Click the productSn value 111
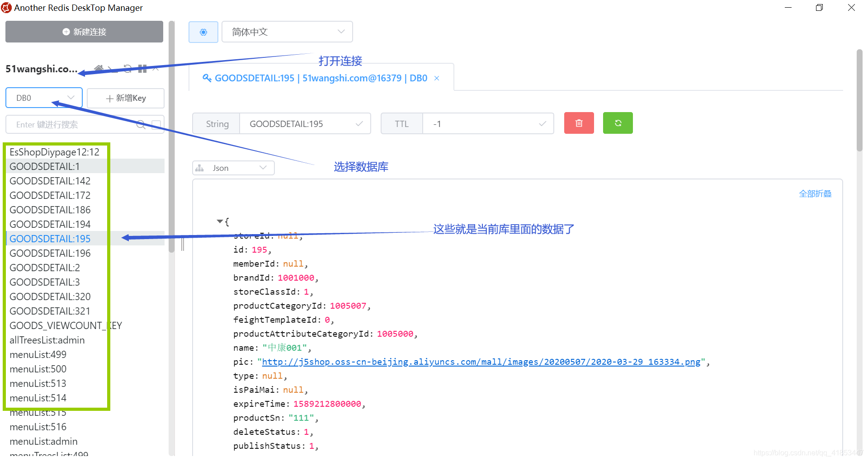Screen dimensions: 868x461 coord(301,418)
